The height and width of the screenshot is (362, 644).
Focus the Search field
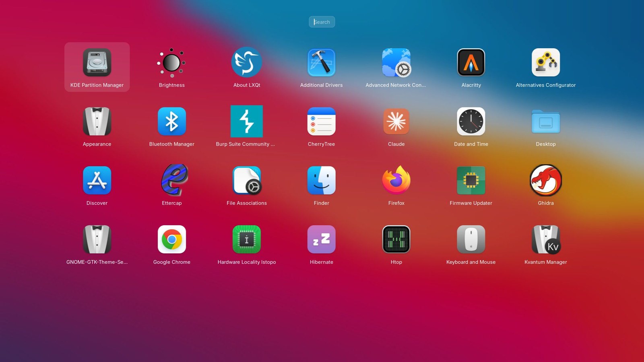(322, 22)
